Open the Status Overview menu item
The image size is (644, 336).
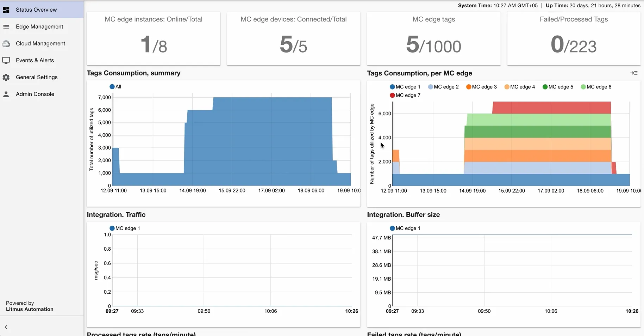click(x=42, y=10)
